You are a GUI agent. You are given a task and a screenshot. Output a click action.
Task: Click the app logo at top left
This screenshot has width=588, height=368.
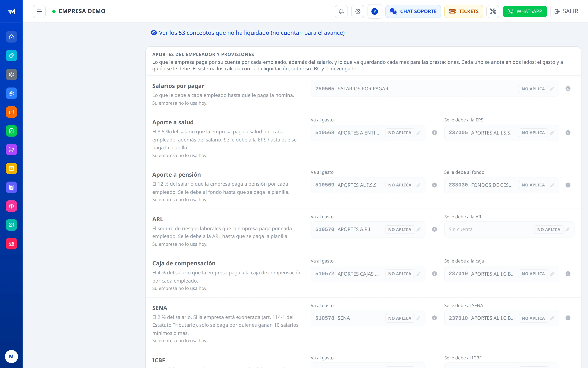pyautogui.click(x=11, y=11)
